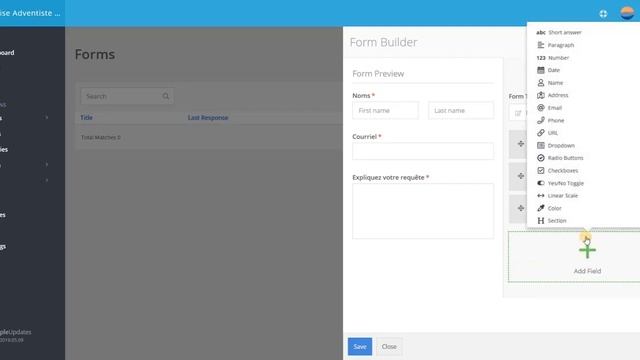Choose Checkboxes from field menu

click(563, 171)
